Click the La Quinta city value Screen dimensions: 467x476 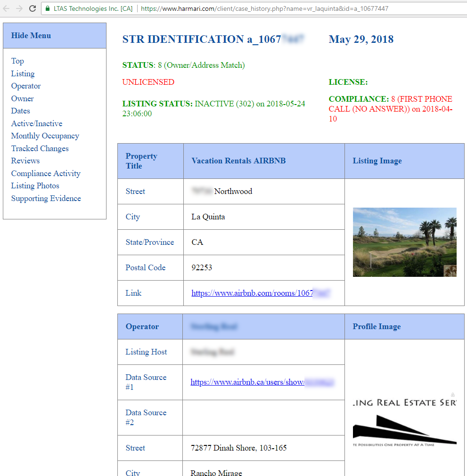point(208,217)
